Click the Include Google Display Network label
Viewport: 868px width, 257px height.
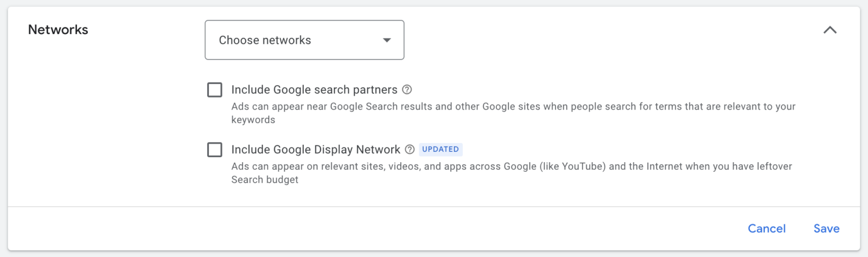(316, 150)
